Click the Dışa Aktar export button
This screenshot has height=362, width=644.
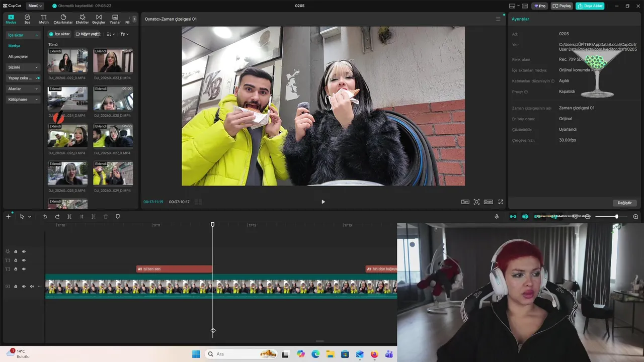coord(590,6)
